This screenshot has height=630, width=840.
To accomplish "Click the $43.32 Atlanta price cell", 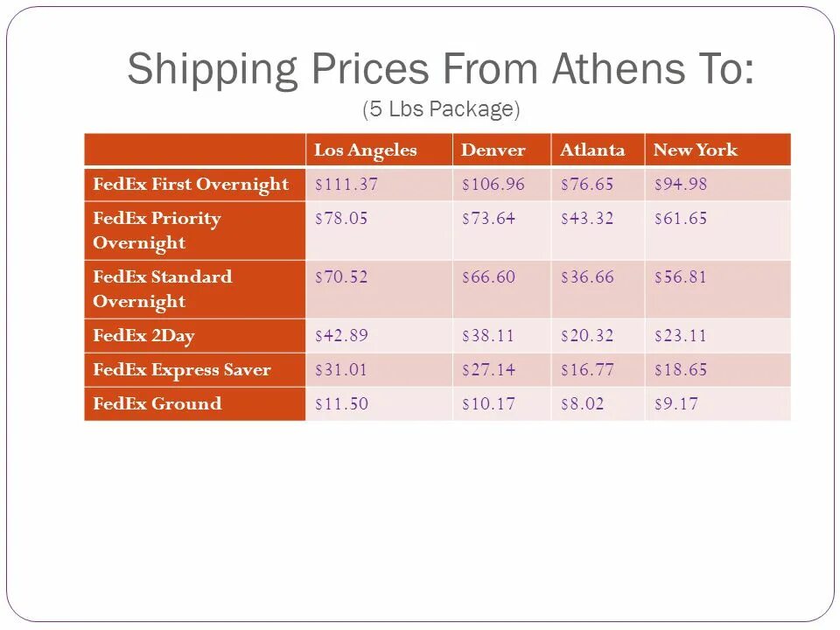I will click(x=598, y=231).
